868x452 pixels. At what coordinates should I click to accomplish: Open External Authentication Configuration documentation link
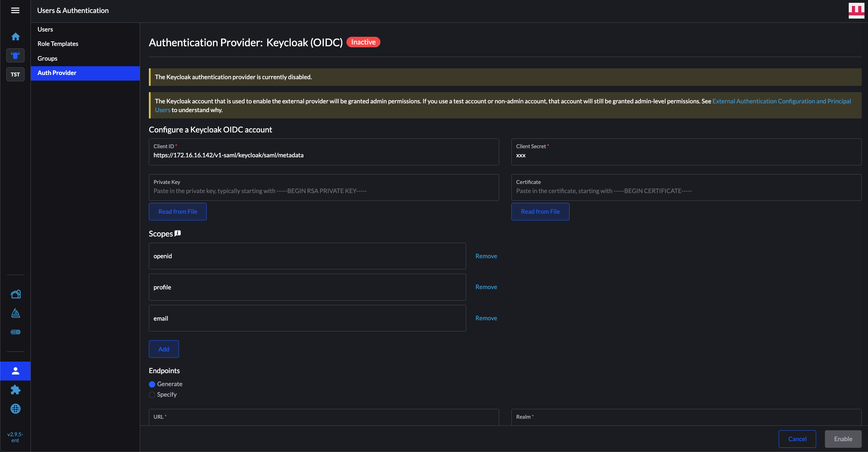click(781, 101)
